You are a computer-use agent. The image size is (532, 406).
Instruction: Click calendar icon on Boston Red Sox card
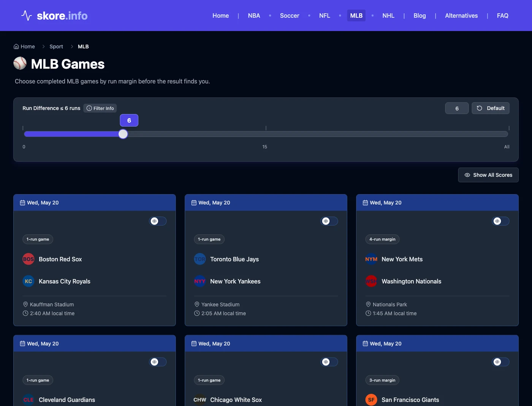22,203
